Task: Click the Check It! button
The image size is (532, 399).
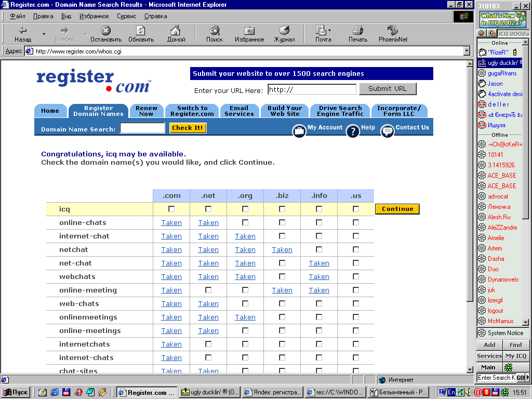Action: (x=188, y=128)
